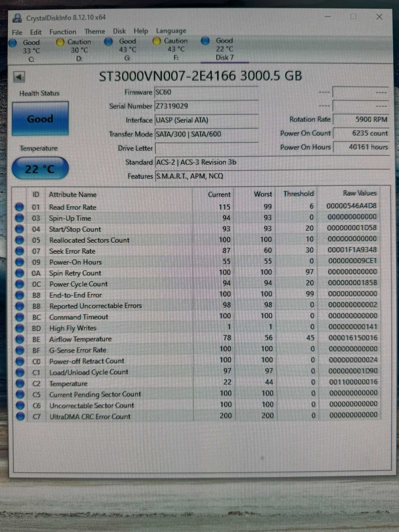Click the Serial Number Z7319029 field
Viewport: 399px width, 532px height.
click(x=206, y=106)
